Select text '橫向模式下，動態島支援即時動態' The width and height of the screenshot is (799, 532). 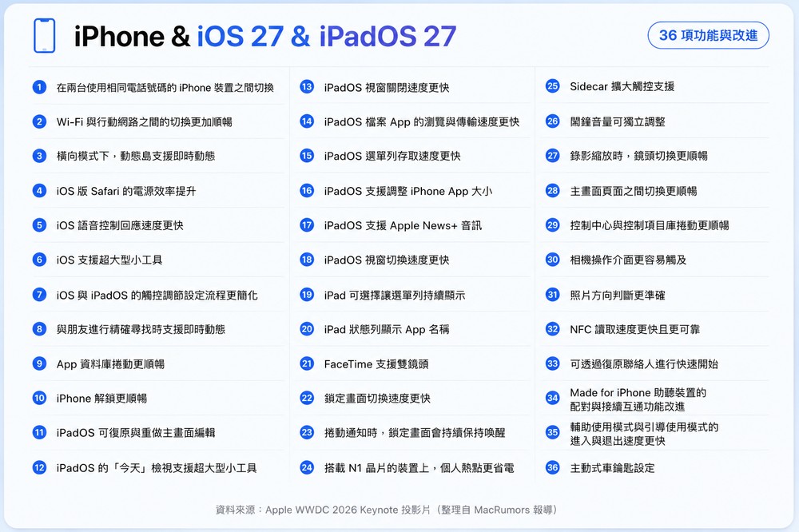(x=136, y=156)
